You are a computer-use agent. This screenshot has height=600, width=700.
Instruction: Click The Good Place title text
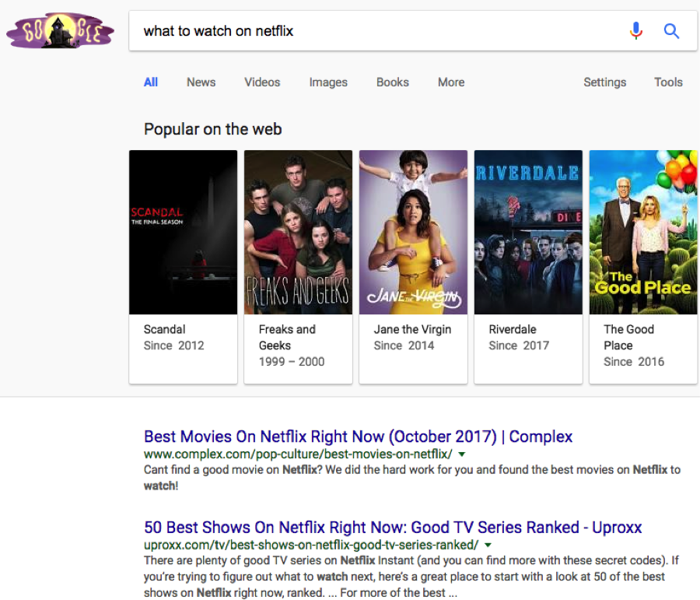pos(628,337)
